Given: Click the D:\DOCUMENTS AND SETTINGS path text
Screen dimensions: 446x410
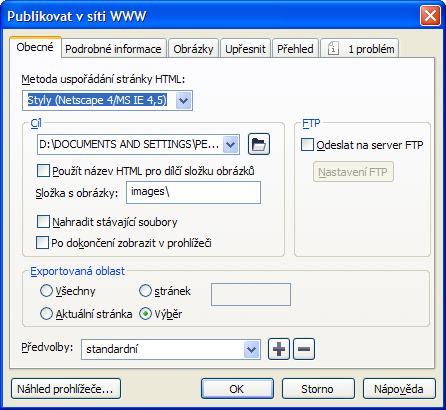Looking at the screenshot, I should pyautogui.click(x=129, y=144).
